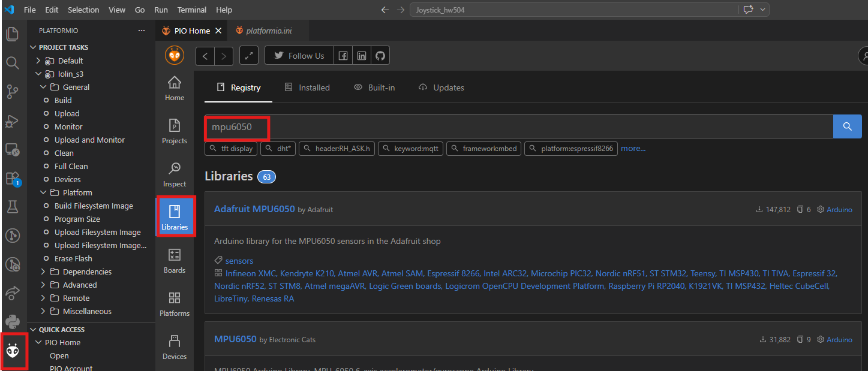Open the PlatformIO Facebook page icon
This screenshot has width=868, height=371.
tap(343, 56)
